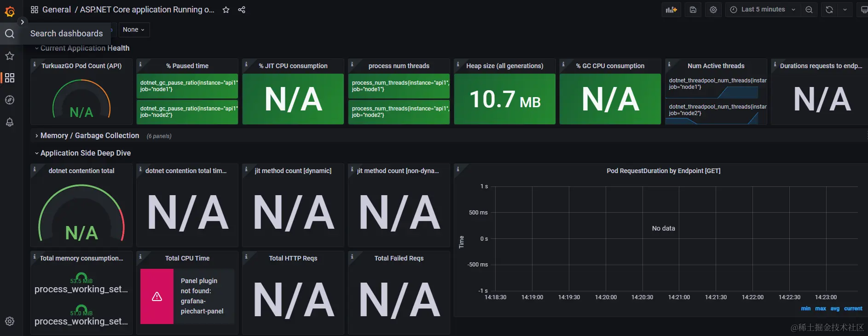Viewport: 868px width, 336px height.
Task: Open the Pod RequestDuration by Endpoint title
Action: 664,171
